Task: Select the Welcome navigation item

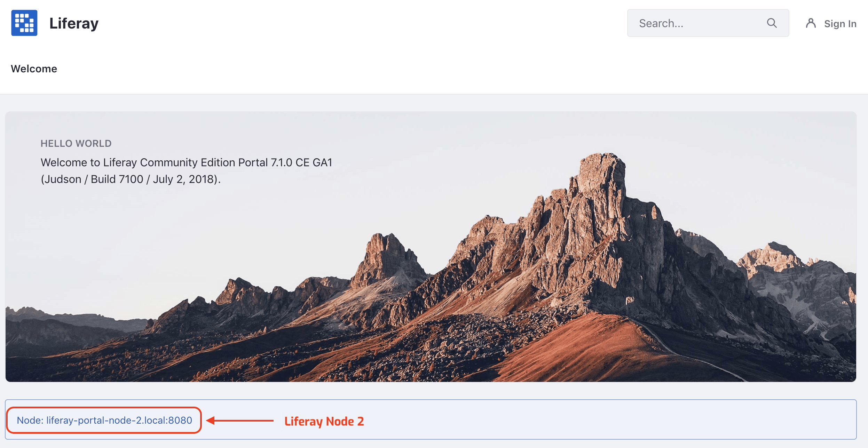Action: (34, 69)
